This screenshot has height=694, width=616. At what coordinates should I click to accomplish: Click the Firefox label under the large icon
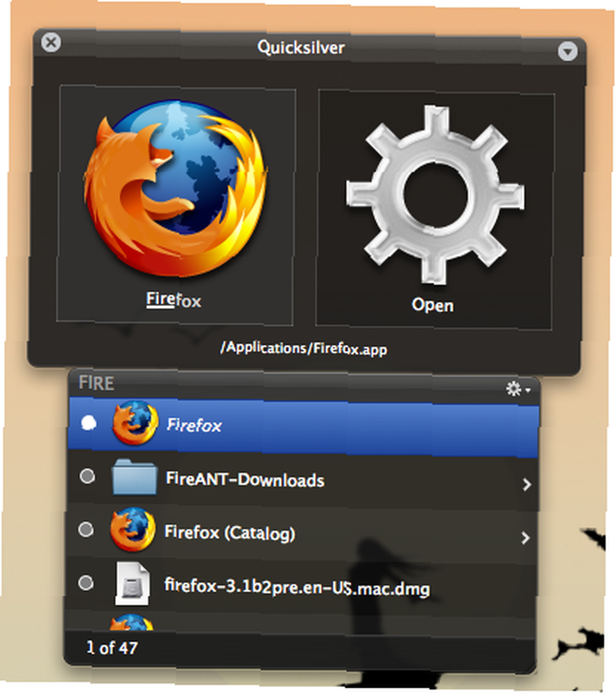pos(173,301)
